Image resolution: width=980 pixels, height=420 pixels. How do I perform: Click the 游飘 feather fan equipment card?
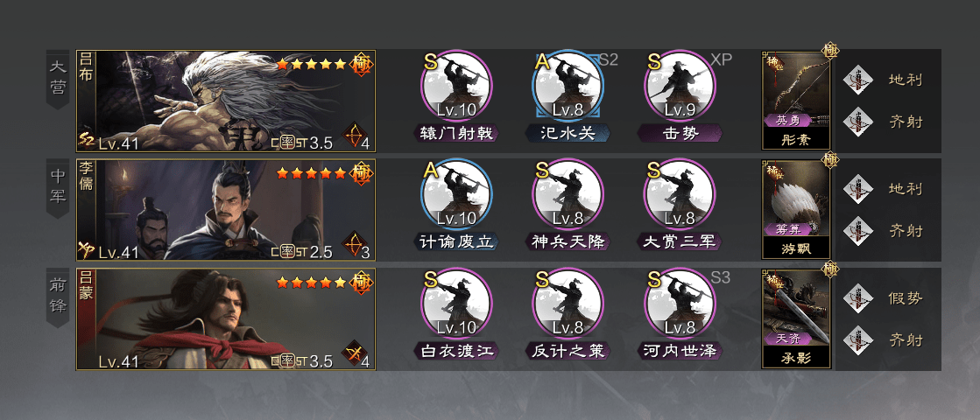click(x=795, y=209)
